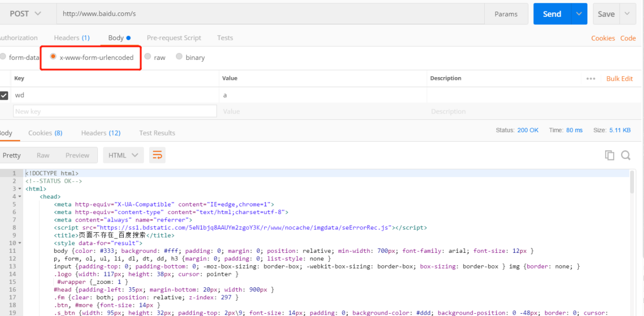
Task: Click the 200 OK status value
Action: pos(528,130)
